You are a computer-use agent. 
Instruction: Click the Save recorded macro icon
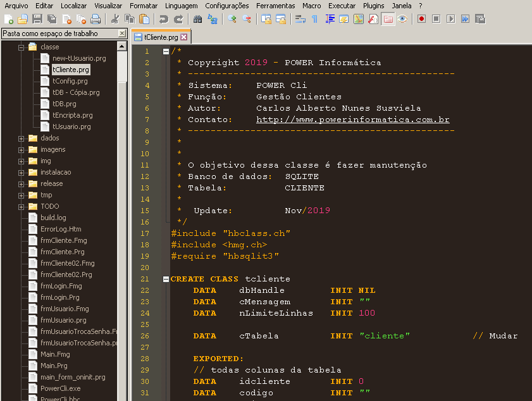480,19
